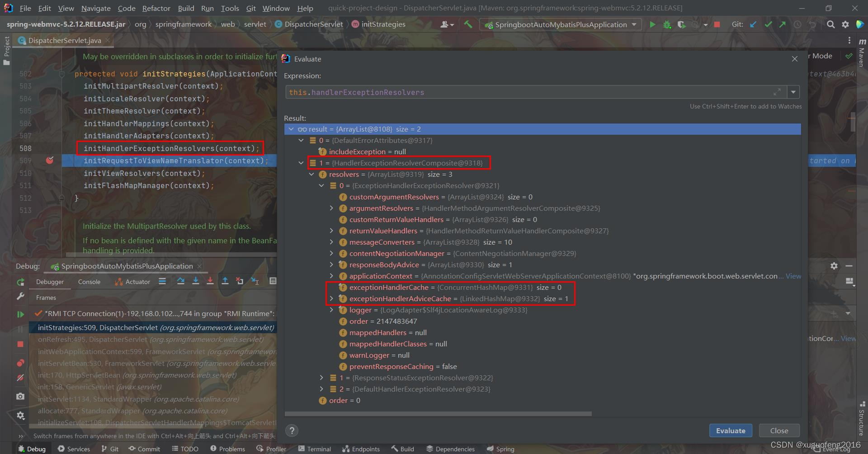
Task: Mute breakpoints icon in the debug sidebar
Action: point(20,377)
